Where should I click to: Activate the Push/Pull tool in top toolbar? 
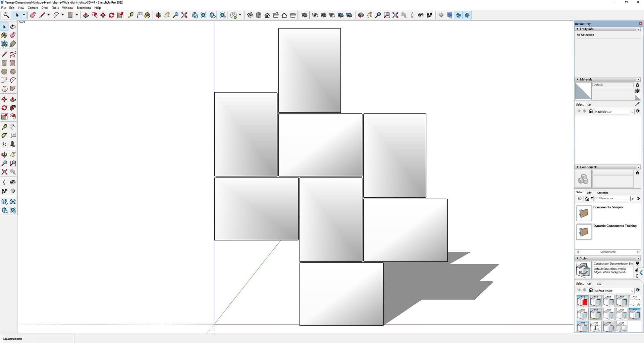coord(86,15)
